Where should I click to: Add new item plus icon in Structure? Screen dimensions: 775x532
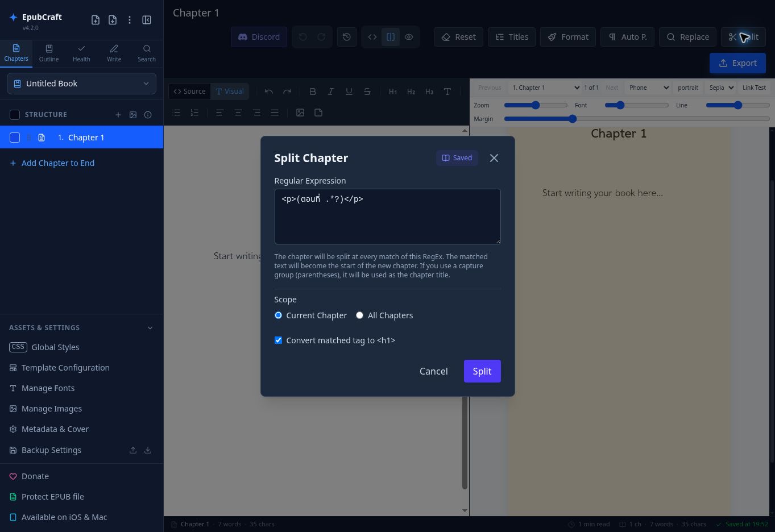(118, 115)
